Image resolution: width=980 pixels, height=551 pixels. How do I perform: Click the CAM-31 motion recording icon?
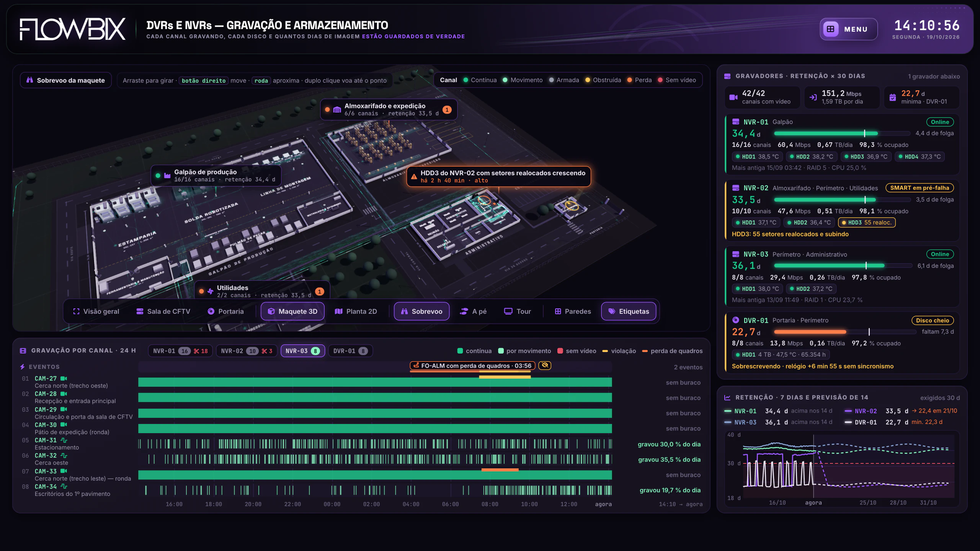pos(64,440)
